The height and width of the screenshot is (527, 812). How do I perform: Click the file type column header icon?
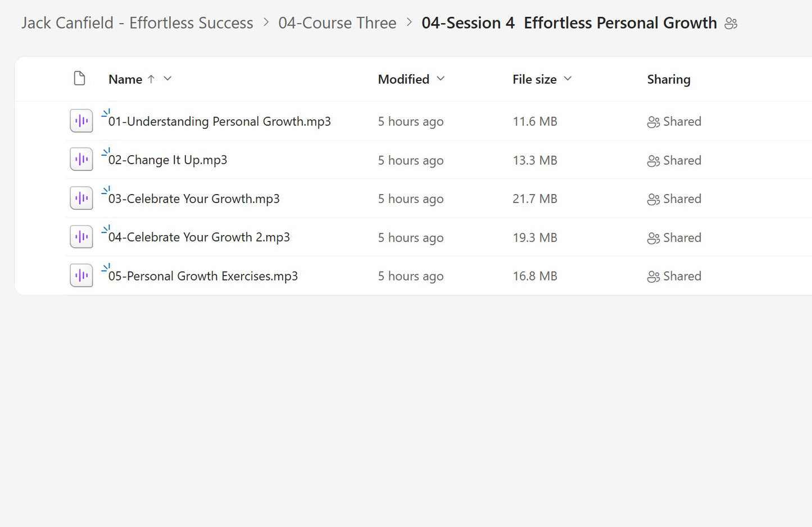point(79,78)
